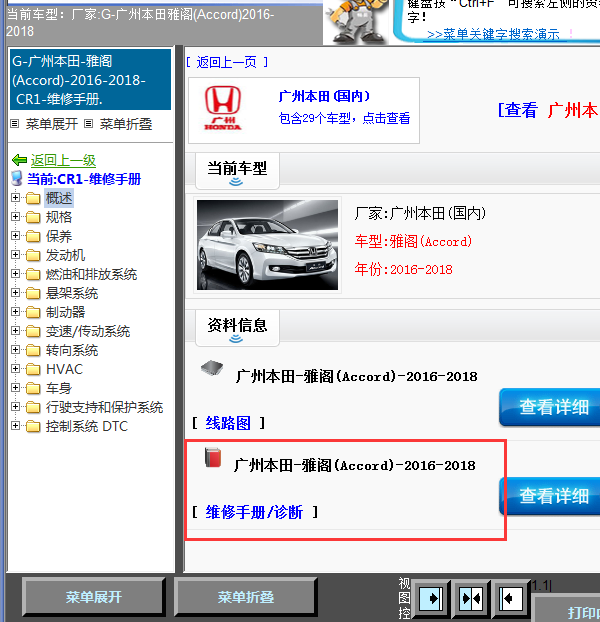The height and width of the screenshot is (622, 600).
Task: Click the 车型:雅阁(Accord) red text
Action: pyautogui.click(x=413, y=241)
